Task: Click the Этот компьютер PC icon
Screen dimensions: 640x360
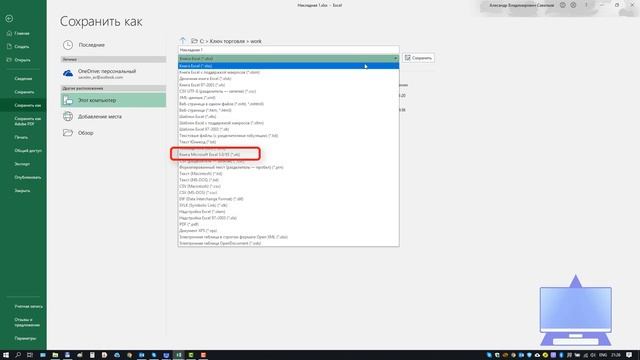Action: 68,100
